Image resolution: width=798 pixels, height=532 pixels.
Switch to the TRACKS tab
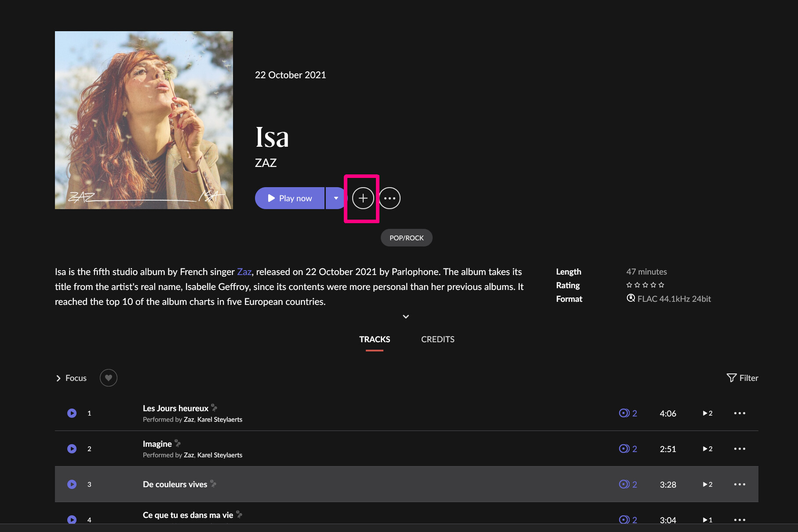pyautogui.click(x=375, y=339)
